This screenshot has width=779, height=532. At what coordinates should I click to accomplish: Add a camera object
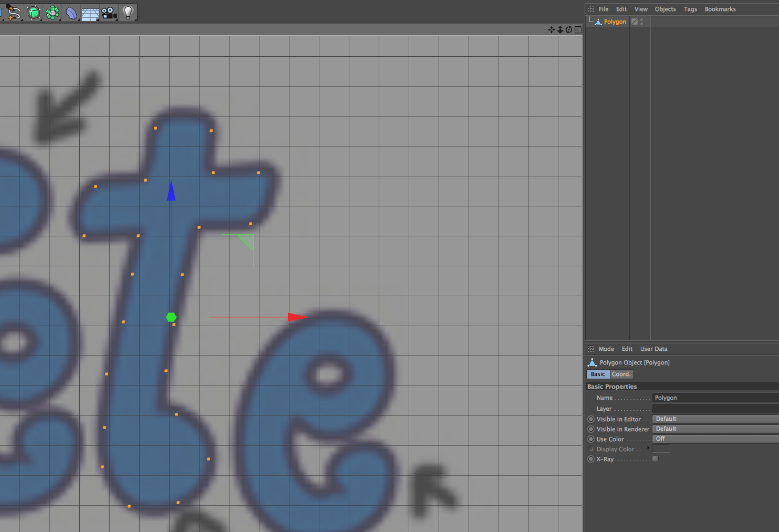click(x=109, y=13)
